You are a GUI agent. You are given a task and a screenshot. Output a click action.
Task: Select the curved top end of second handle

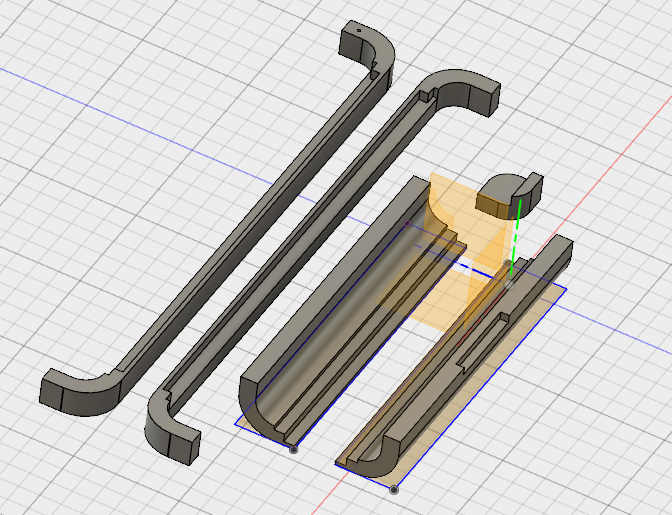point(467,91)
